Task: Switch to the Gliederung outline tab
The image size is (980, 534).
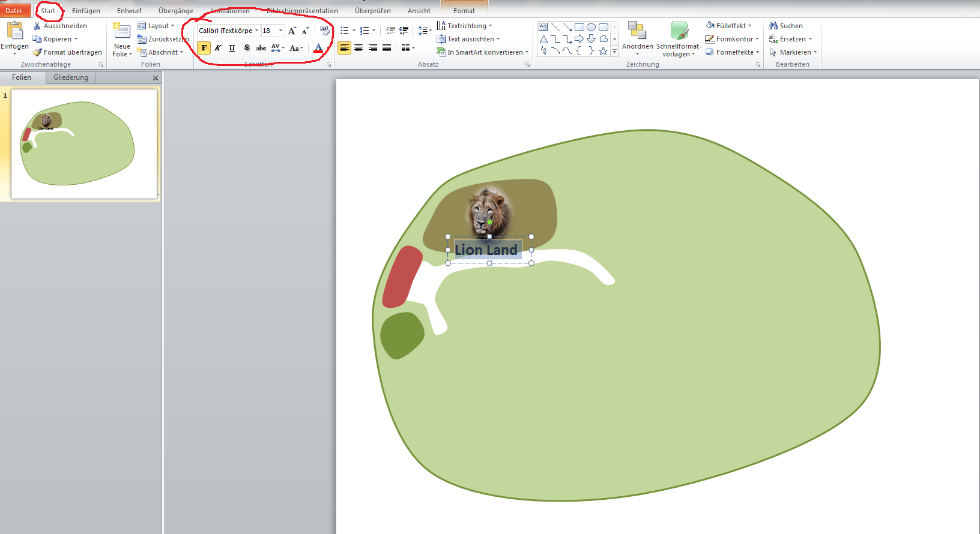Action: pyautogui.click(x=71, y=77)
